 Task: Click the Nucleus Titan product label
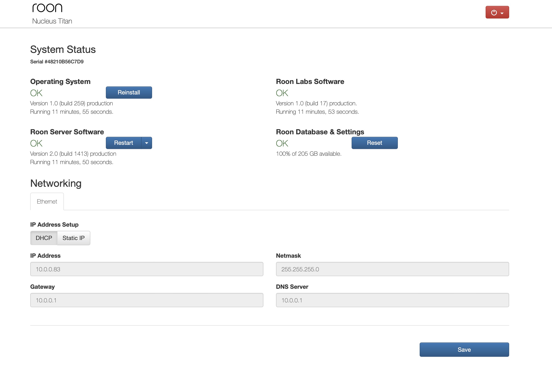pyautogui.click(x=52, y=21)
